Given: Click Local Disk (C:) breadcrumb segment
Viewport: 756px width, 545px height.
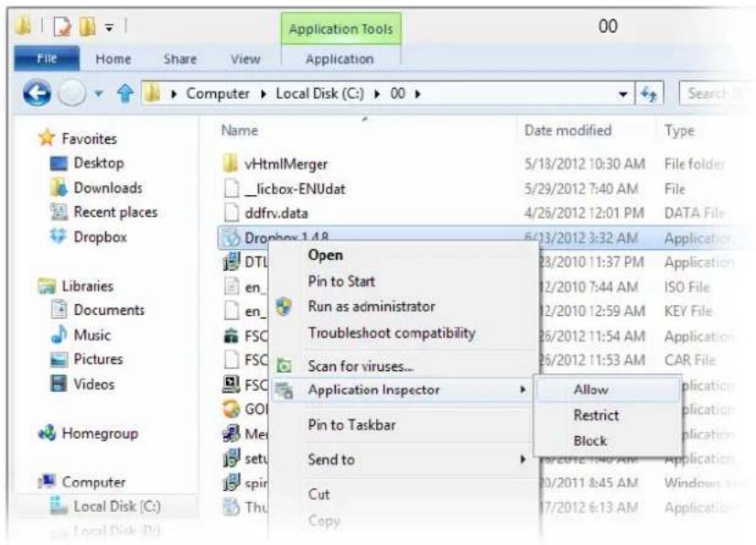Looking at the screenshot, I should coord(319,93).
